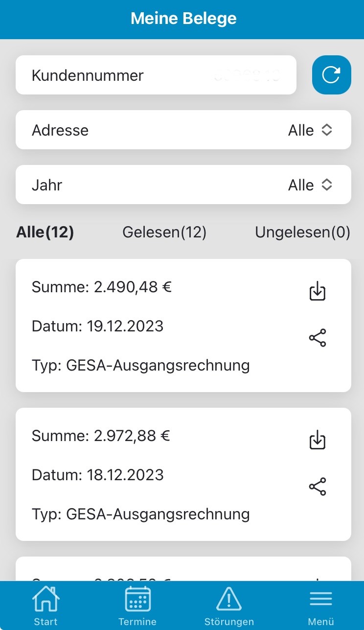Download the 19.12.2023 invoice
This screenshot has height=630, width=364.
pos(318,291)
